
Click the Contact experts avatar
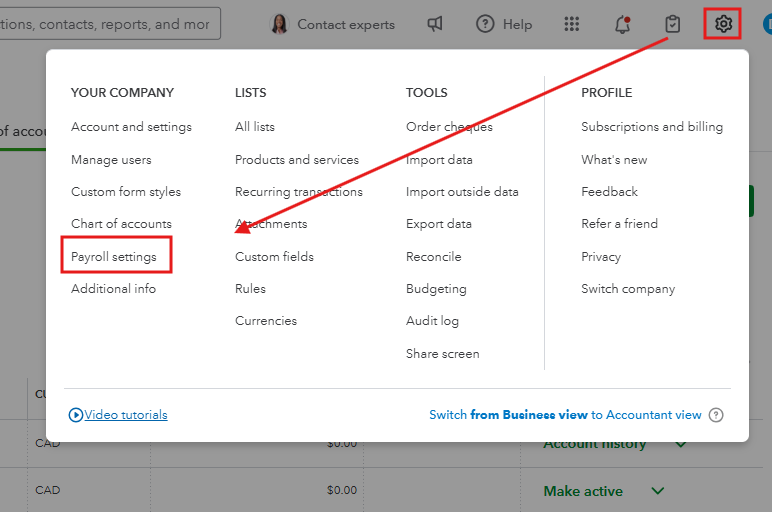(x=280, y=24)
